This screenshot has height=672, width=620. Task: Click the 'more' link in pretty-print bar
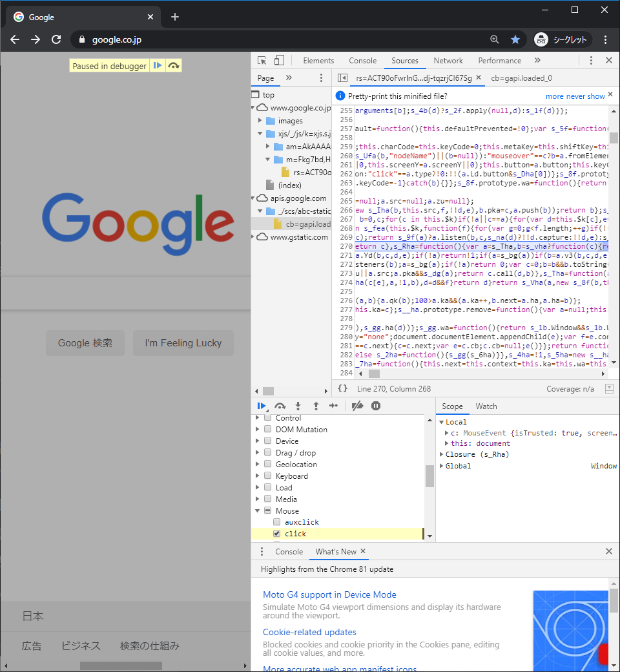coord(554,96)
